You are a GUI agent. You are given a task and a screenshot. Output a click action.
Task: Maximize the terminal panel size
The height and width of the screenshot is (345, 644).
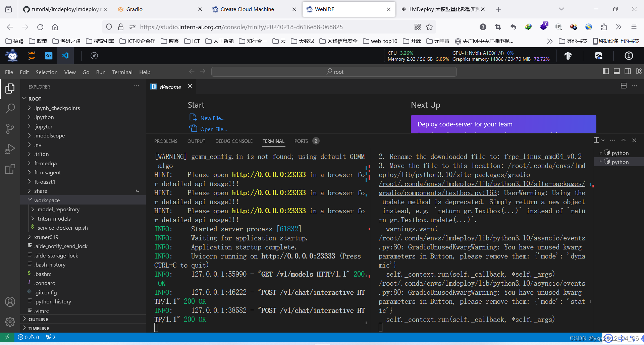[624, 140]
